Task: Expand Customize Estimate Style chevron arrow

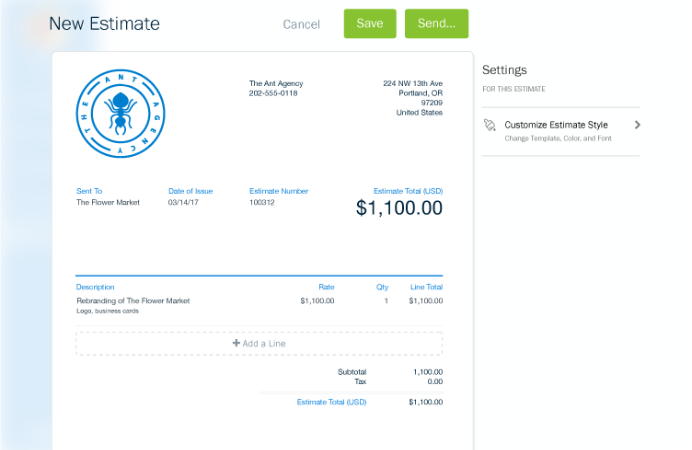Action: click(x=637, y=125)
